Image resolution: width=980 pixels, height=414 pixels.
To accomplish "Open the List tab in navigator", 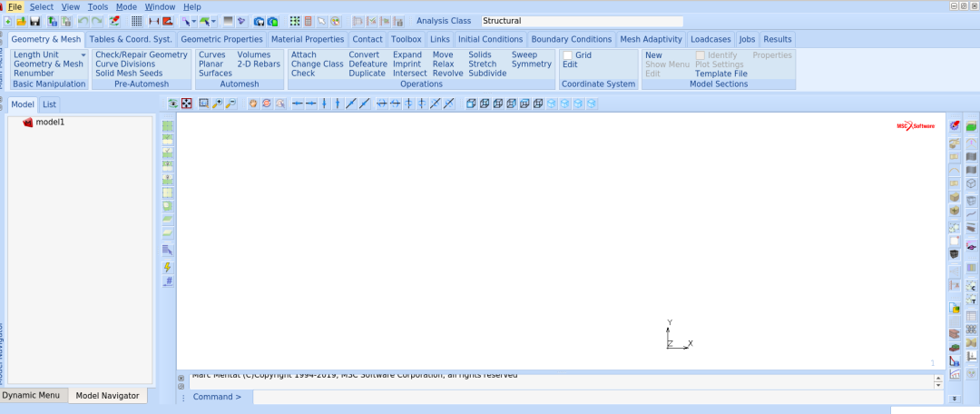I will click(49, 104).
